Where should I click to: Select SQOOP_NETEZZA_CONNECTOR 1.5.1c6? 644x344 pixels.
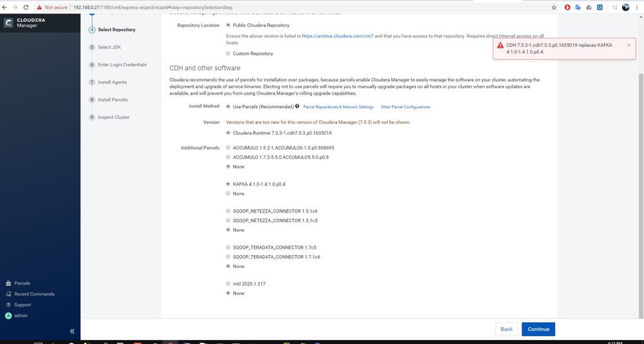click(x=228, y=211)
